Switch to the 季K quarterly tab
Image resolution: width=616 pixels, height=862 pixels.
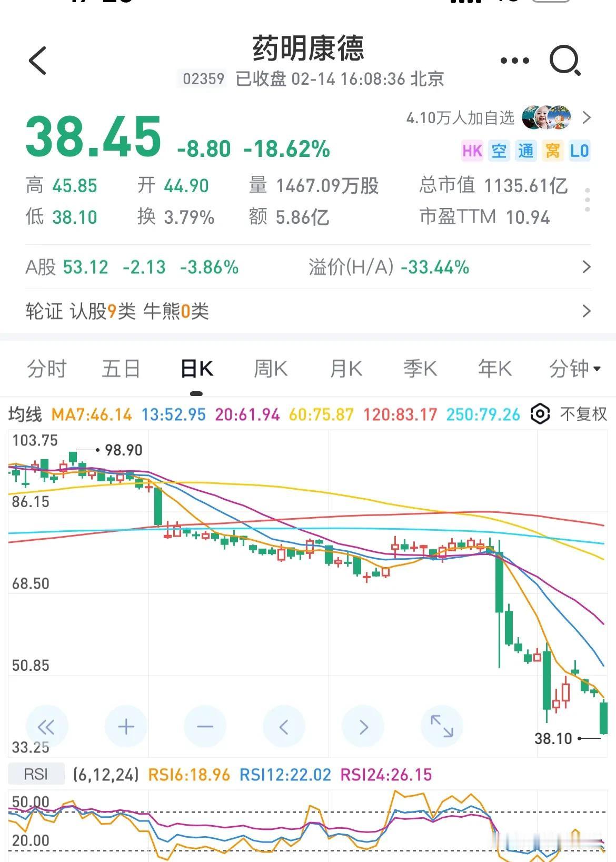[x=420, y=369]
